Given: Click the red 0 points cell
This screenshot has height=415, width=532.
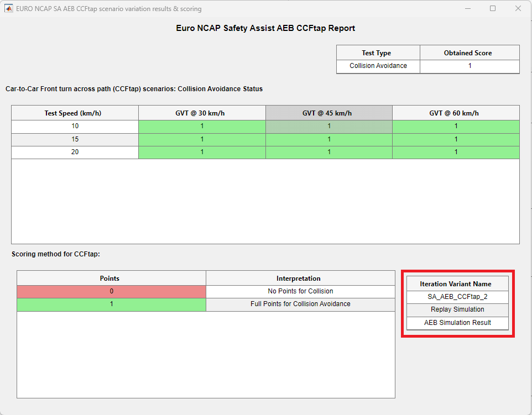Looking at the screenshot, I should tap(111, 292).
